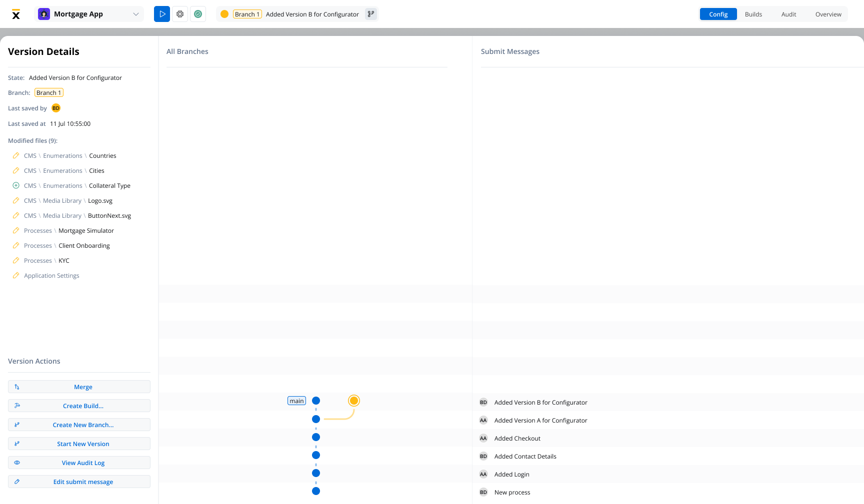This screenshot has height=504, width=864.
Task: Click BD avatar beside Added Version B message
Action: [x=483, y=402]
